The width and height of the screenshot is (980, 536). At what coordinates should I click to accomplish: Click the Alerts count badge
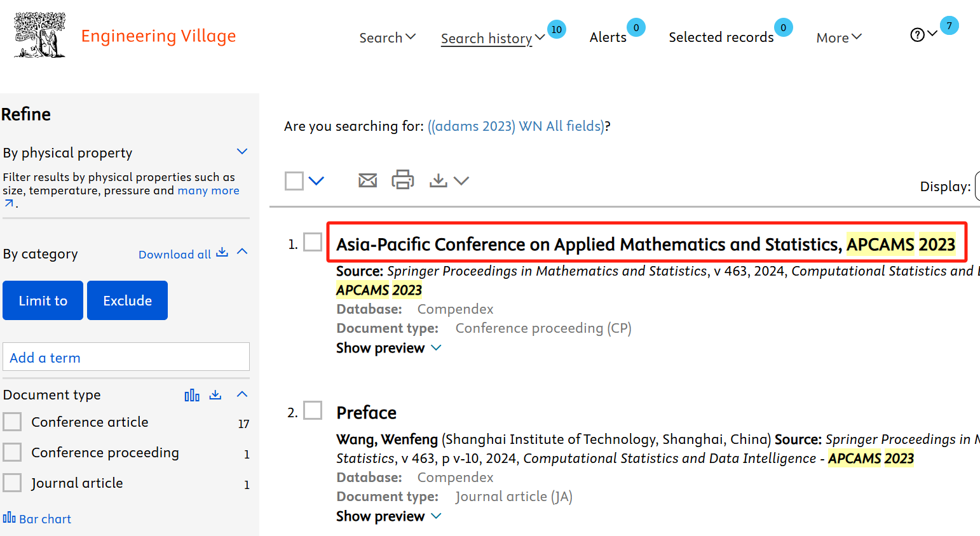coord(636,27)
